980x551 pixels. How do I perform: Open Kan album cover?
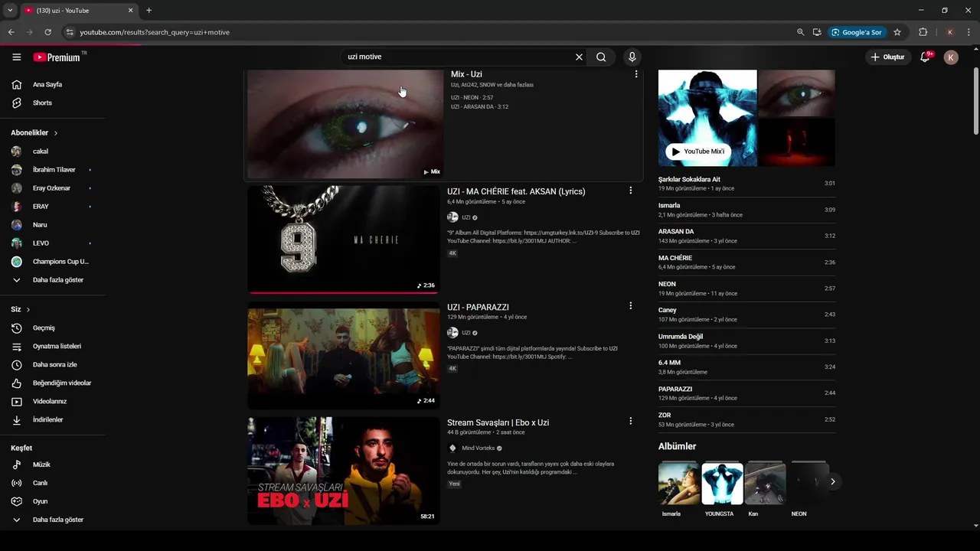point(766,483)
